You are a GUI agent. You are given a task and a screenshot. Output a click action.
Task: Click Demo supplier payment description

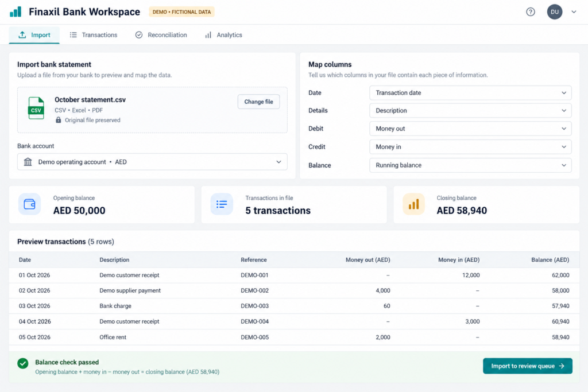130,290
